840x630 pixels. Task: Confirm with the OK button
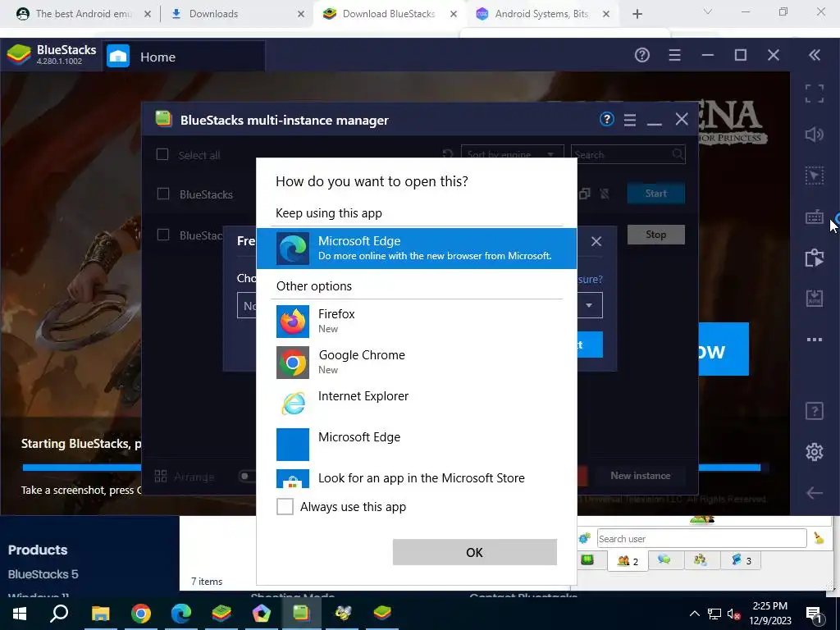(475, 552)
